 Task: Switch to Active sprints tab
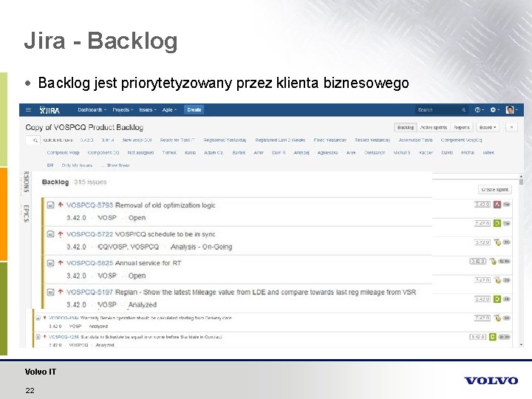(x=434, y=128)
